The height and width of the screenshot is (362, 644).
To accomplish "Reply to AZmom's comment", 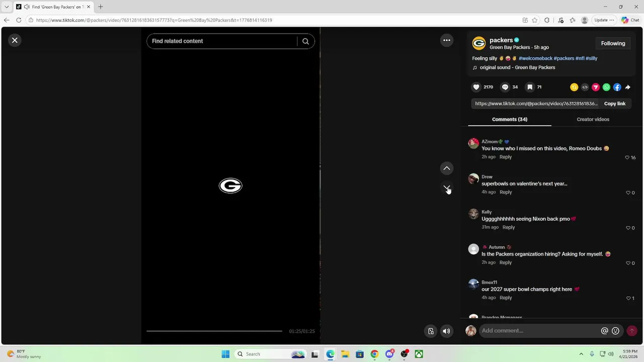I will click(x=505, y=157).
